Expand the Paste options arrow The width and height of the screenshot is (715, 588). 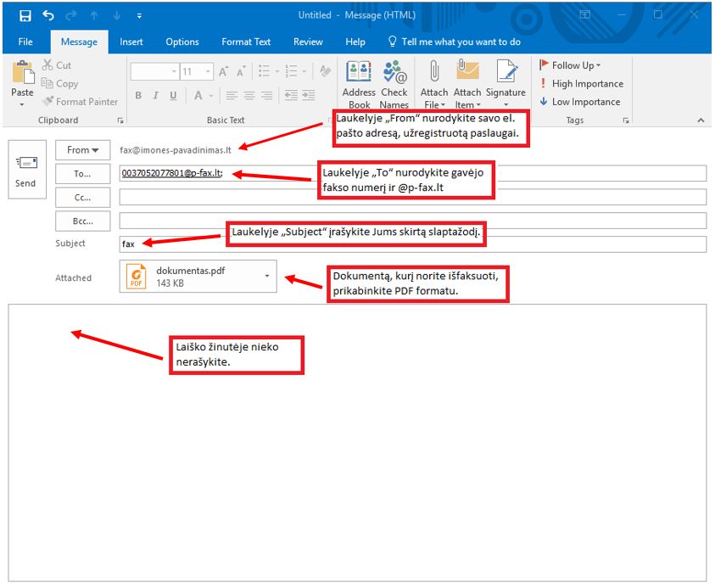22,105
